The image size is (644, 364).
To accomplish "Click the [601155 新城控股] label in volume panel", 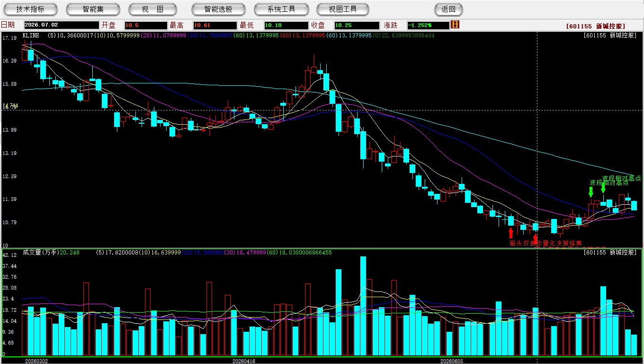I will [610, 253].
